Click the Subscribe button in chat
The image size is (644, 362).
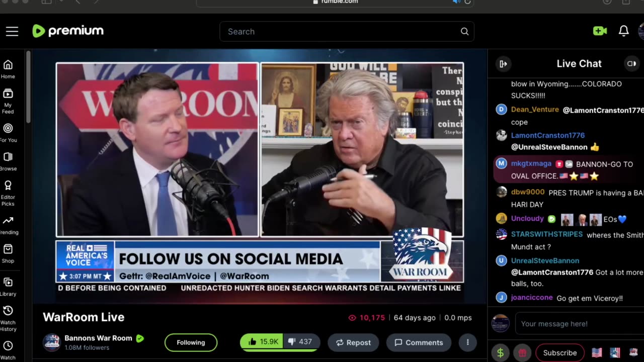click(560, 353)
